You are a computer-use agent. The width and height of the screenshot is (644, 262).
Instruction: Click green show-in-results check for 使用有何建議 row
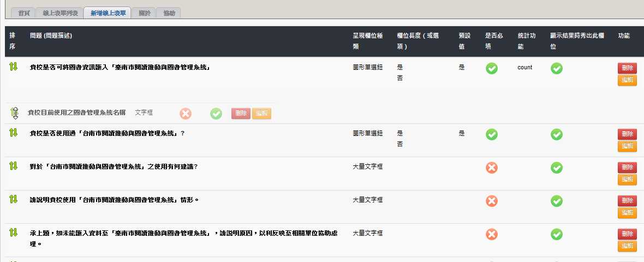[x=557, y=168]
